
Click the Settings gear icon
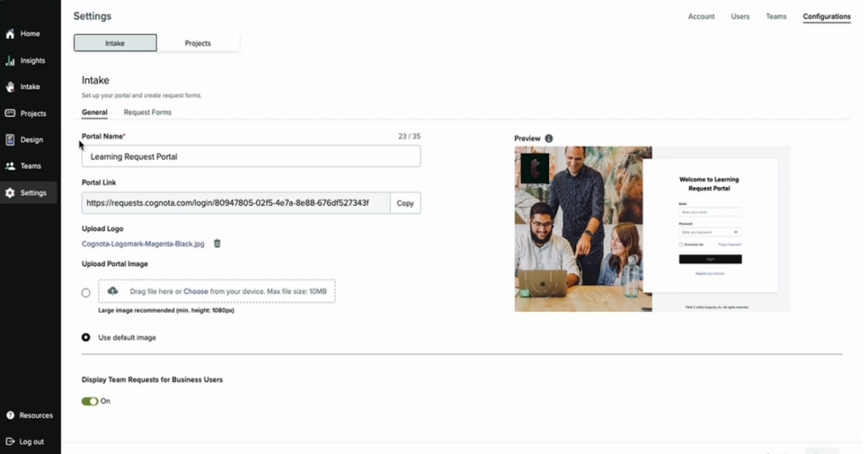click(x=10, y=193)
